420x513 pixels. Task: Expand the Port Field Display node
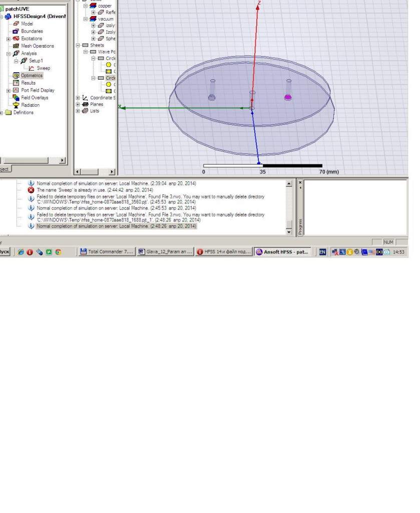pos(8,90)
